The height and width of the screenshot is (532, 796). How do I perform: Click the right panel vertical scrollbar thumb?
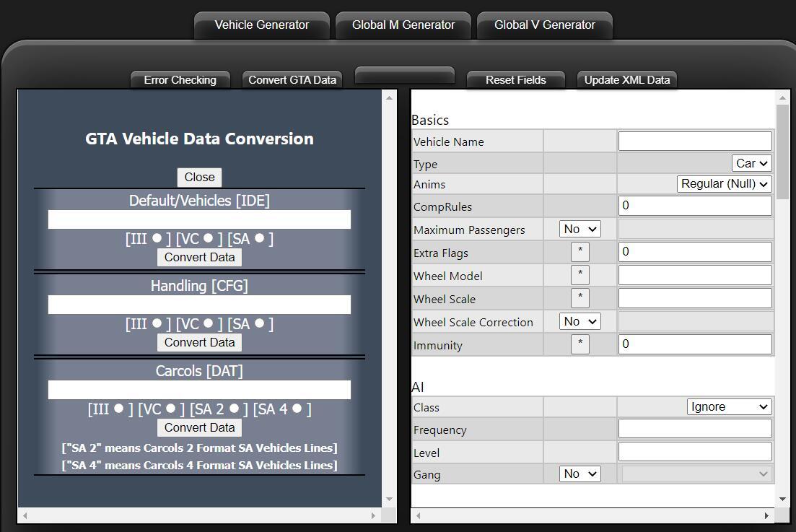point(782,152)
